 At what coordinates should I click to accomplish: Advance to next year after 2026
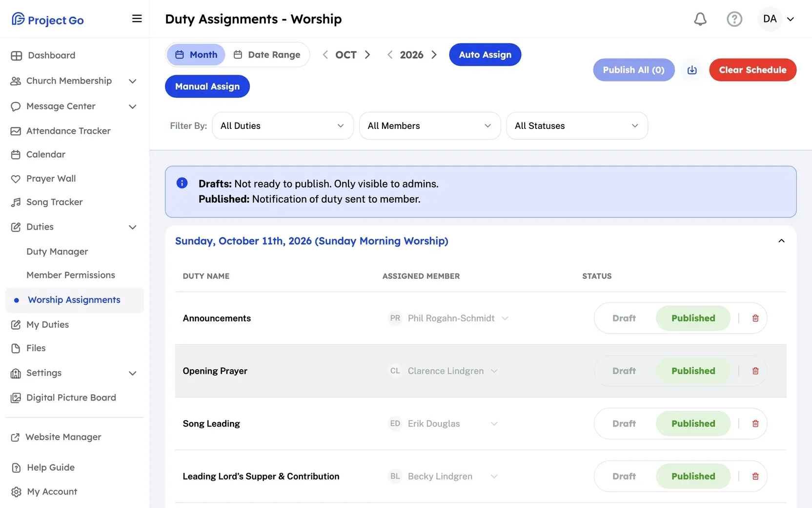click(434, 55)
